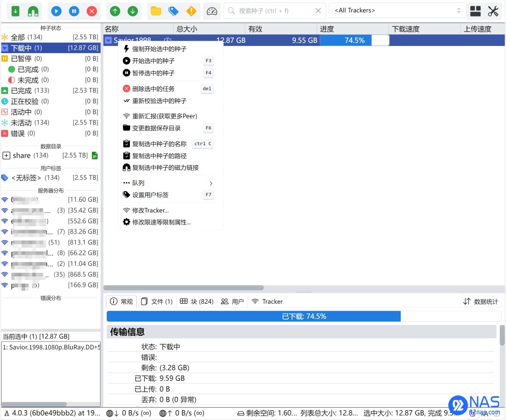Open the All Trackers dropdown
The image size is (506, 420).
coord(397,11)
